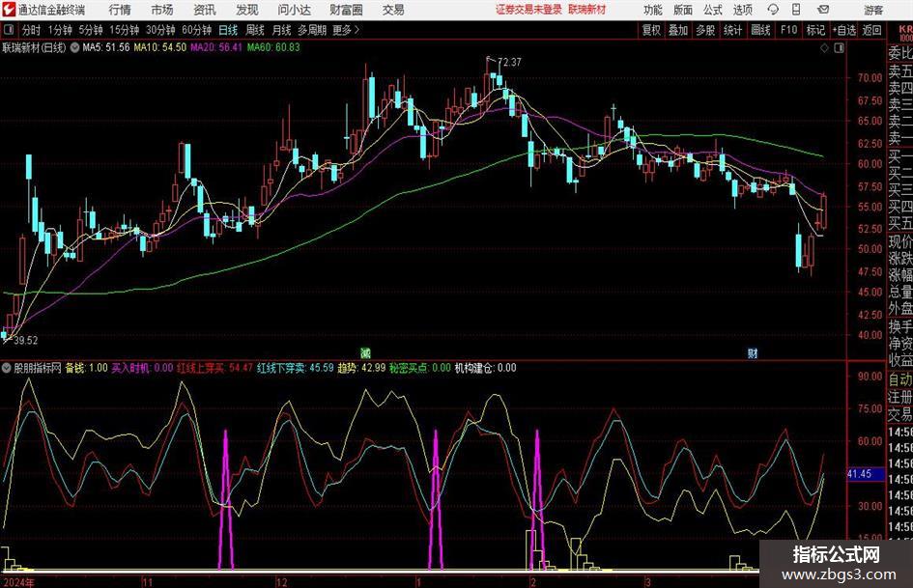Viewport: 913px width, 588px height.
Task: Click the 红线上穿买: 54.47 value
Action: point(214,368)
